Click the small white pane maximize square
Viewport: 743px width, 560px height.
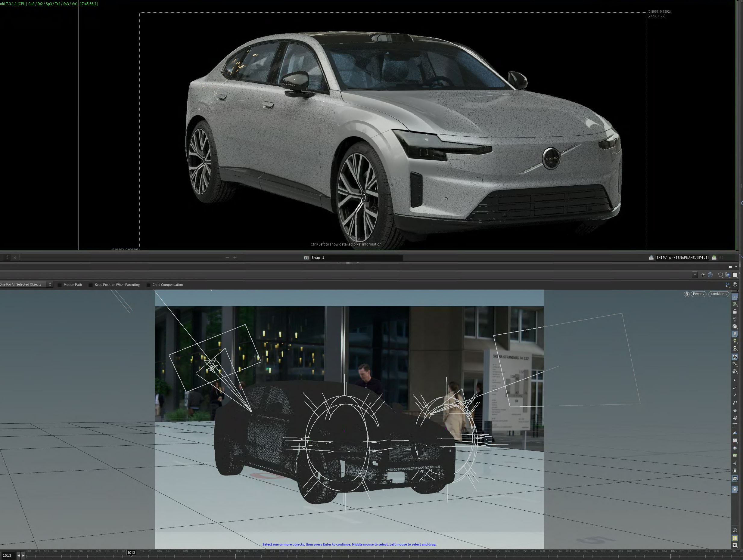pyautogui.click(x=730, y=267)
